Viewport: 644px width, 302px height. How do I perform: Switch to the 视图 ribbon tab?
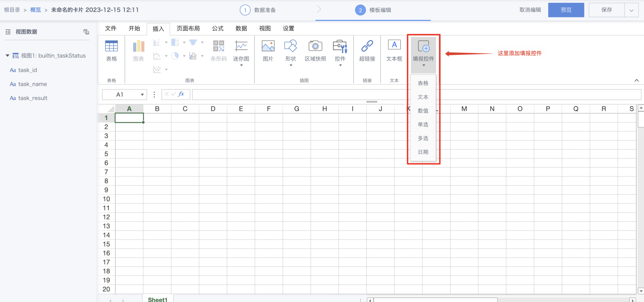click(x=265, y=28)
